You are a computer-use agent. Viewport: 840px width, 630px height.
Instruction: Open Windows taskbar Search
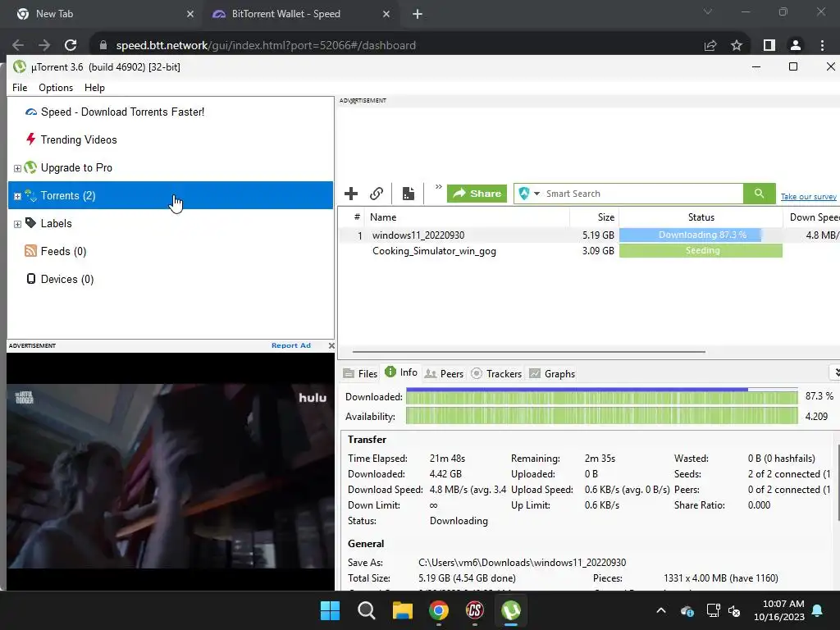[367, 610]
